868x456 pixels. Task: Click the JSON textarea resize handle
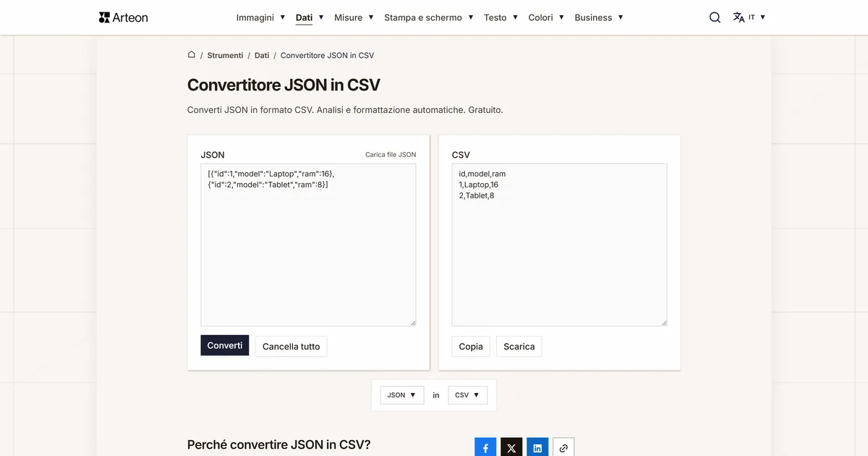tap(413, 323)
